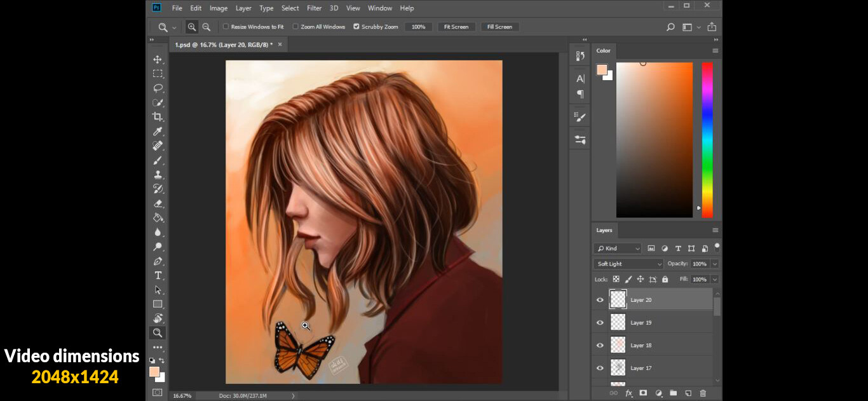Pick the Eyedropper tool
Screen dimensions: 868x401
[158, 132]
